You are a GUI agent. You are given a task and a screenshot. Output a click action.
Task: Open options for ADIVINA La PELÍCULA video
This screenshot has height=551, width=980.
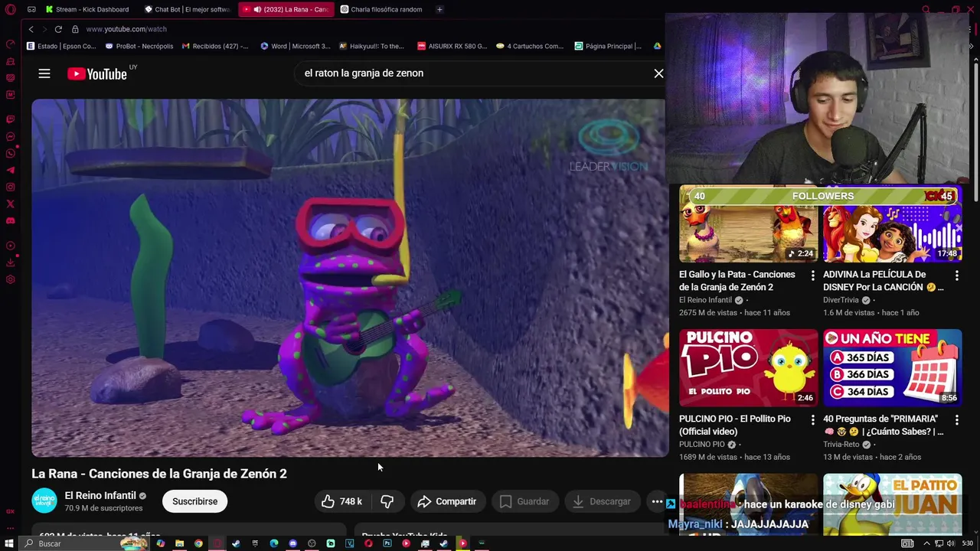point(957,275)
